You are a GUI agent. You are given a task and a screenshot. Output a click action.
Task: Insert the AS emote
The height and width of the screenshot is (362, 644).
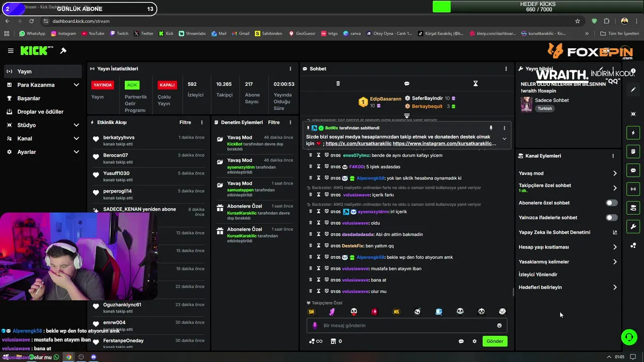396,312
